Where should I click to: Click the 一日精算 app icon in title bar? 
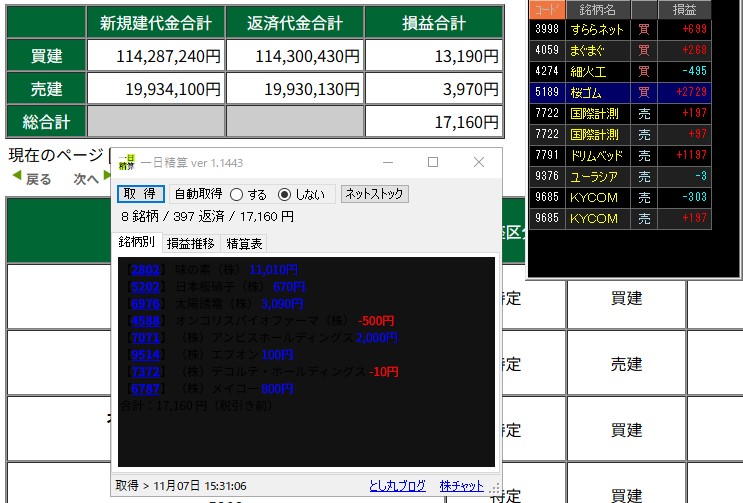coord(125,161)
